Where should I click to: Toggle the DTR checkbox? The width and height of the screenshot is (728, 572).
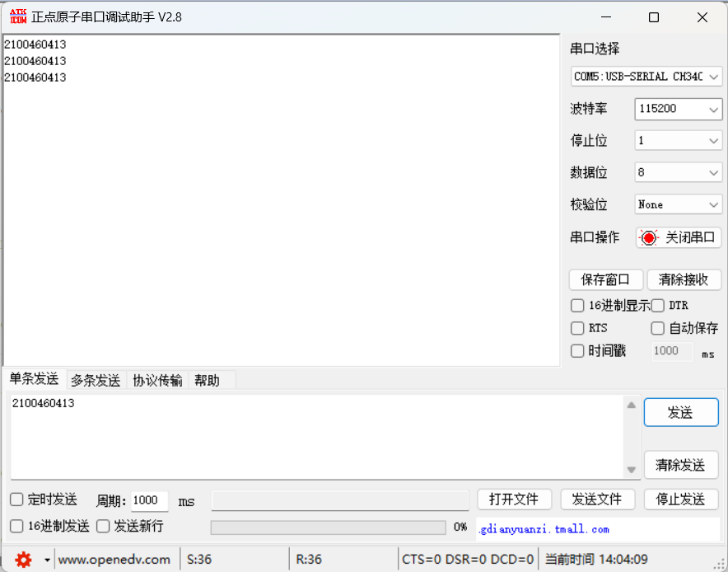pos(657,306)
